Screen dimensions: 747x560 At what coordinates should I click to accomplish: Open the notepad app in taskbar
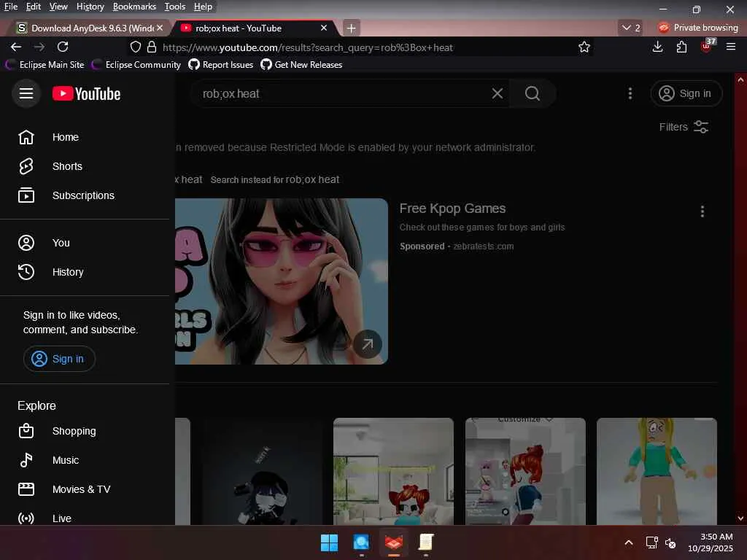425,542
